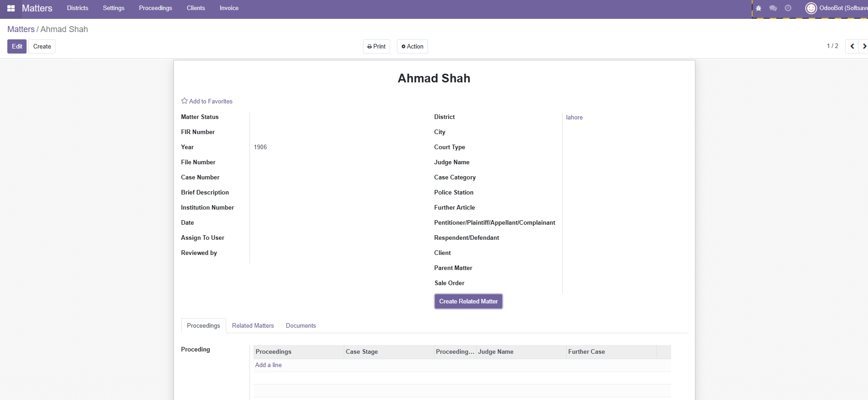Open the Proceedings menu in top bar

[156, 8]
